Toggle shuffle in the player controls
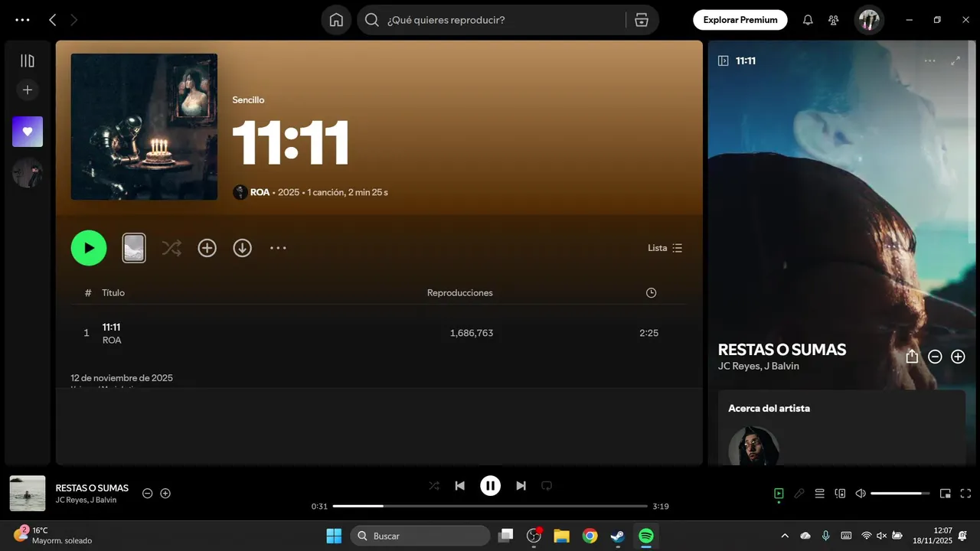Viewport: 980px width, 551px height. click(x=434, y=485)
